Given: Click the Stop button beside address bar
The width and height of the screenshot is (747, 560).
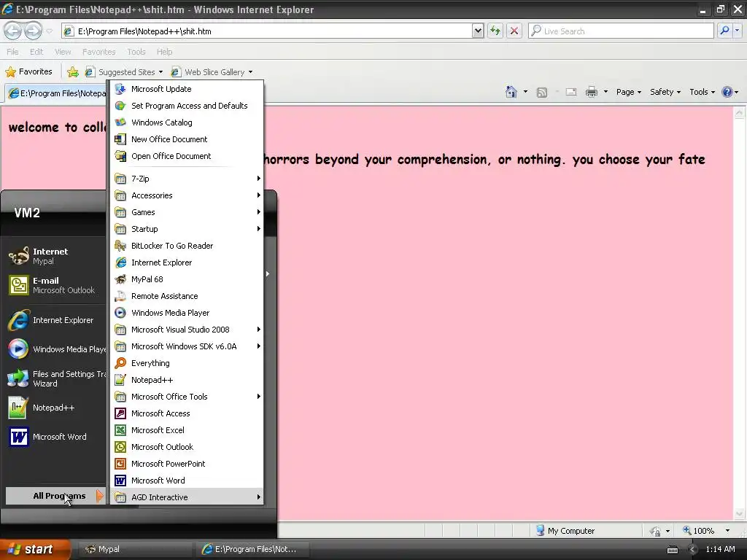Looking at the screenshot, I should (514, 31).
